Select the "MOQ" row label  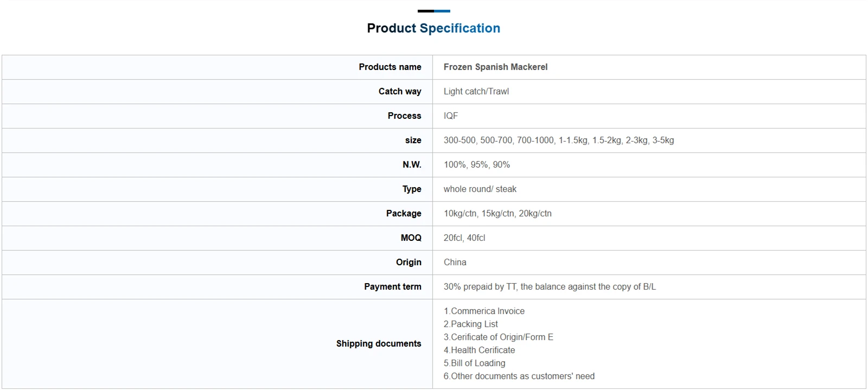coord(411,238)
